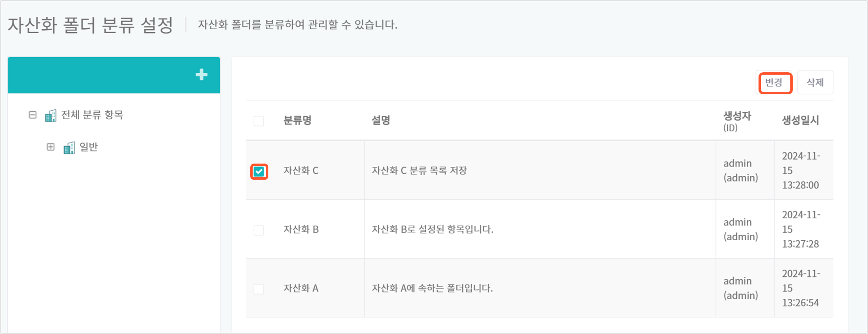The height and width of the screenshot is (334, 868).
Task: Click the building icon beside 일반
Action: [69, 147]
